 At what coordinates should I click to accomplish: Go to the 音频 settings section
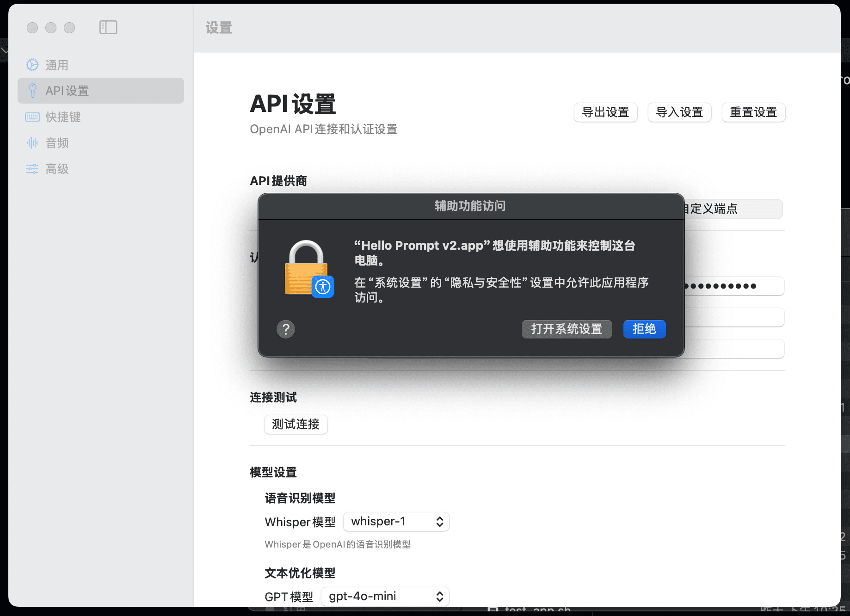(101, 143)
